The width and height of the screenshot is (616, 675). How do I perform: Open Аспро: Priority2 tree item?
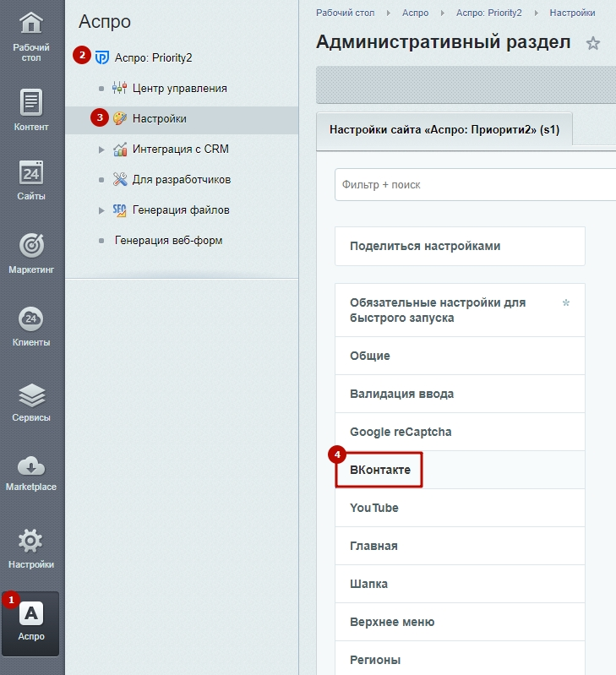[153, 57]
